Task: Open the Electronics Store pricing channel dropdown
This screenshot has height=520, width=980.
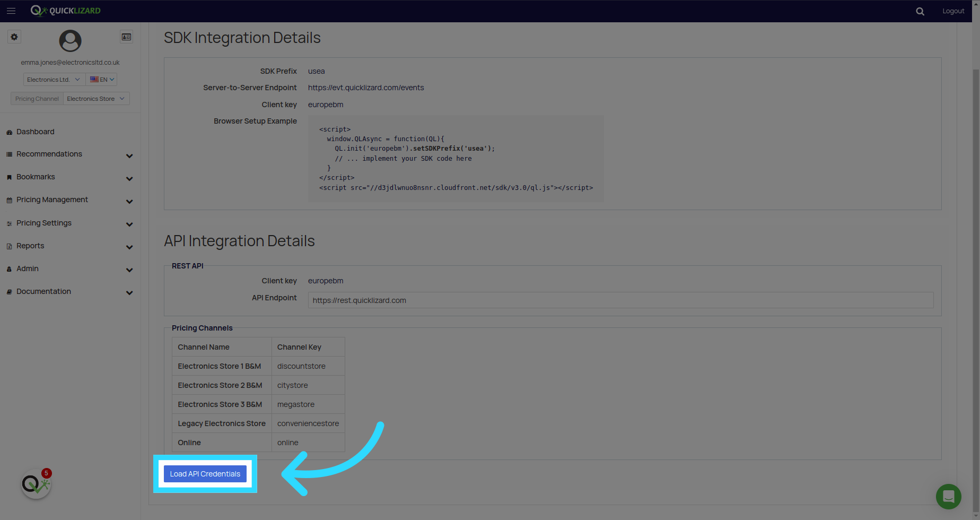Action: [x=96, y=99]
